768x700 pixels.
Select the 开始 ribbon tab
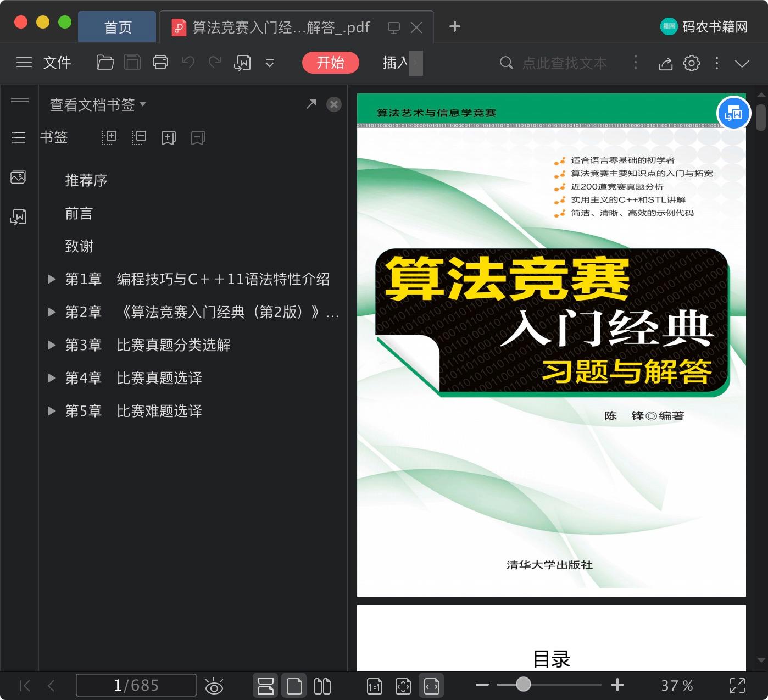coord(331,63)
